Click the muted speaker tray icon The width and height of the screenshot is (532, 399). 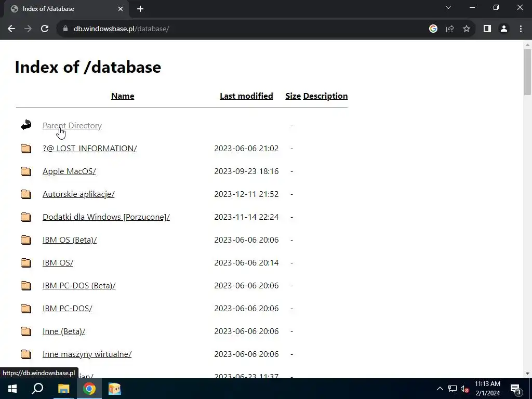464,389
